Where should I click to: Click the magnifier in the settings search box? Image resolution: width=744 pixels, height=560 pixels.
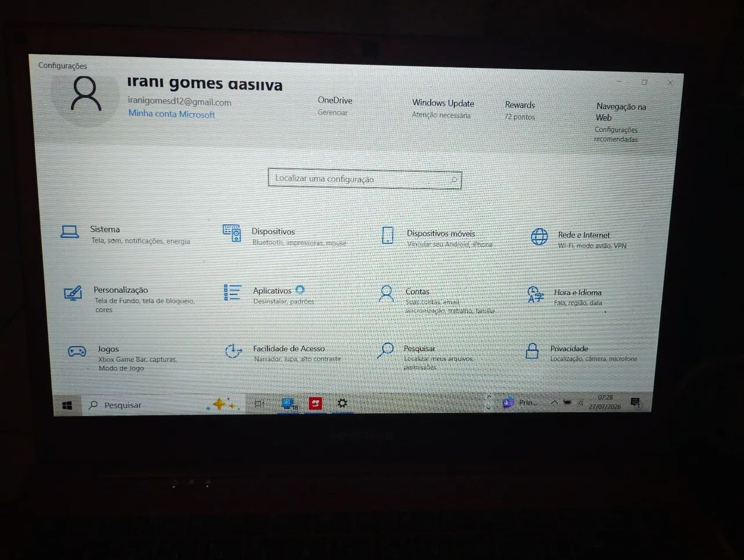tap(454, 180)
